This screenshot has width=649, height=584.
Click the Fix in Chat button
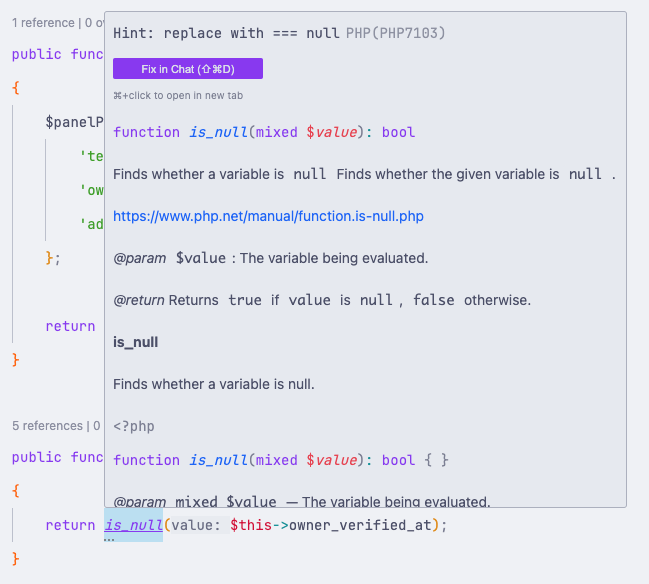coord(188,69)
